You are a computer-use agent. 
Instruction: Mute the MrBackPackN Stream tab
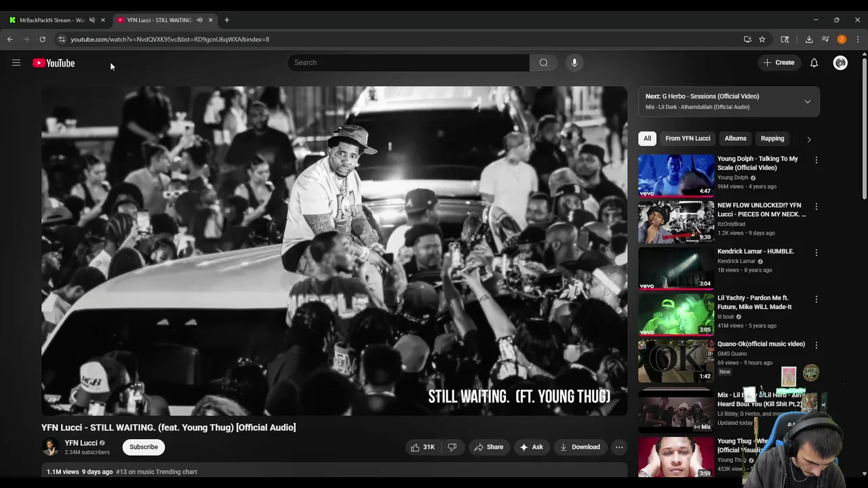coord(92,20)
